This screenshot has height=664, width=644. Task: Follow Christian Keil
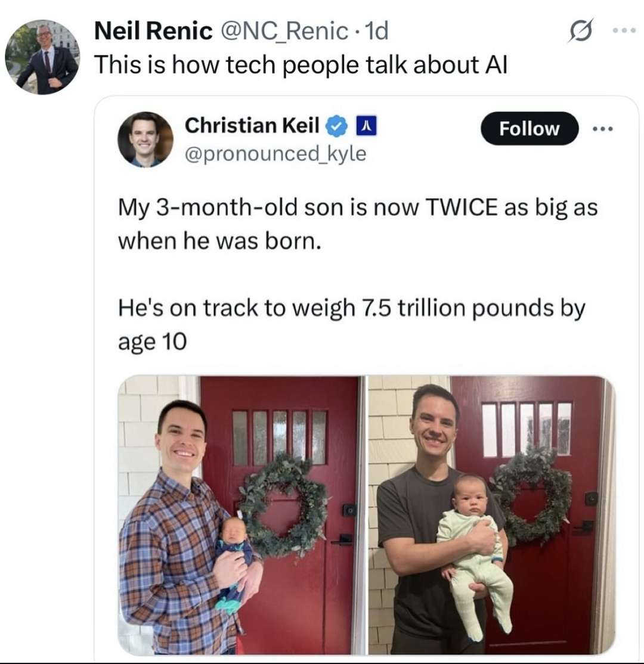coord(530,129)
